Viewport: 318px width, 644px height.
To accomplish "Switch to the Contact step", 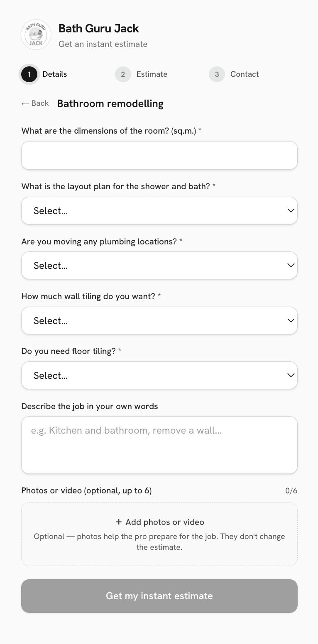I will [245, 74].
